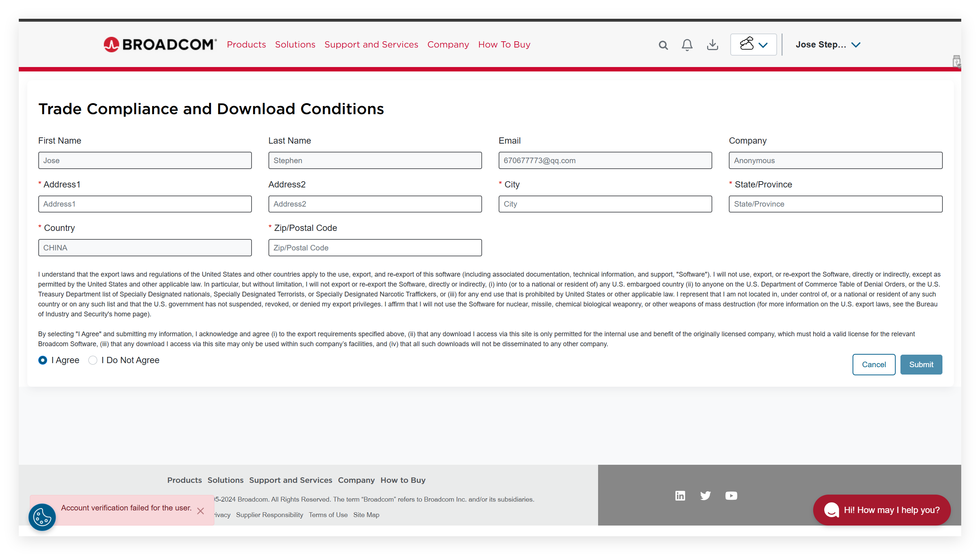
Task: Open Broadcom's Twitter icon
Action: pos(705,496)
